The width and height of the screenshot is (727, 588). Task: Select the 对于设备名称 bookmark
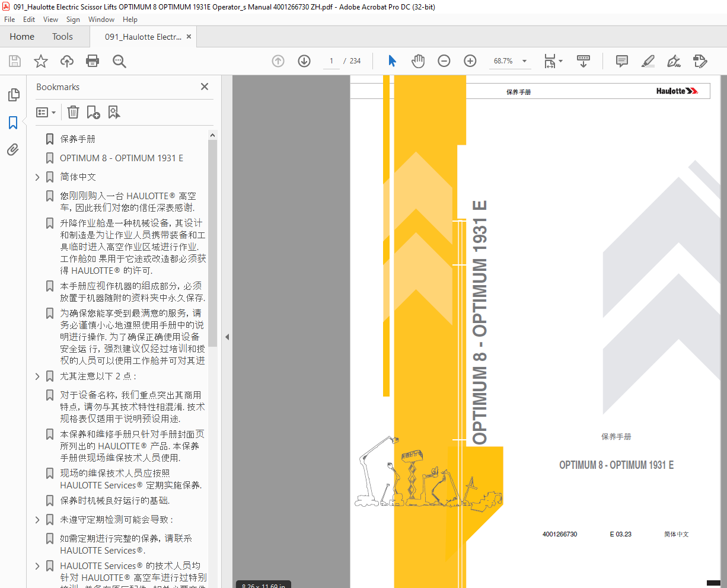click(132, 407)
